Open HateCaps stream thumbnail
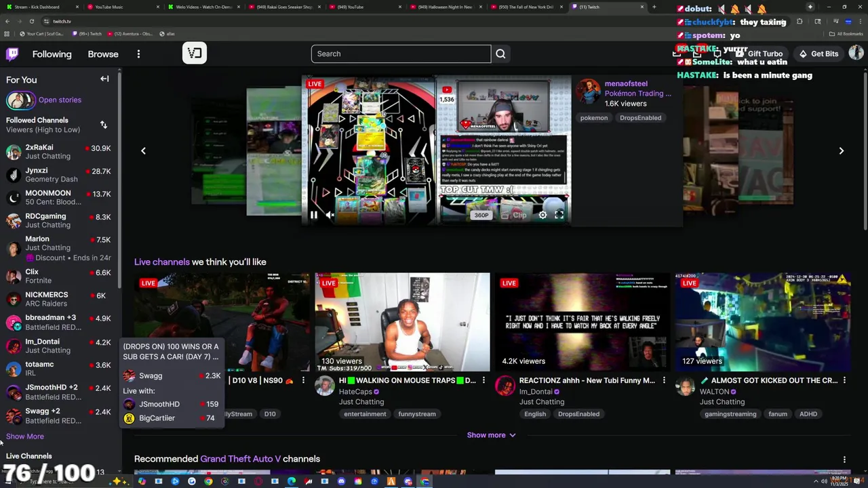The image size is (868, 488). pyautogui.click(x=402, y=322)
